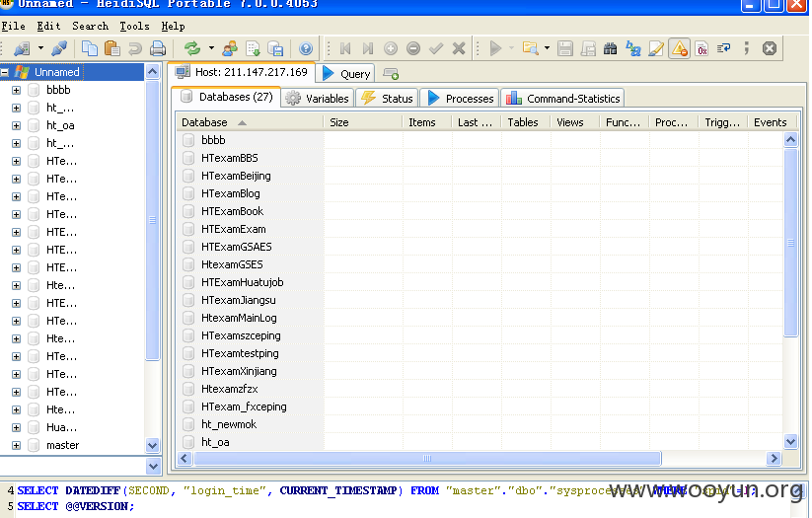
Task: Click the Save snippet icon
Action: [588, 48]
